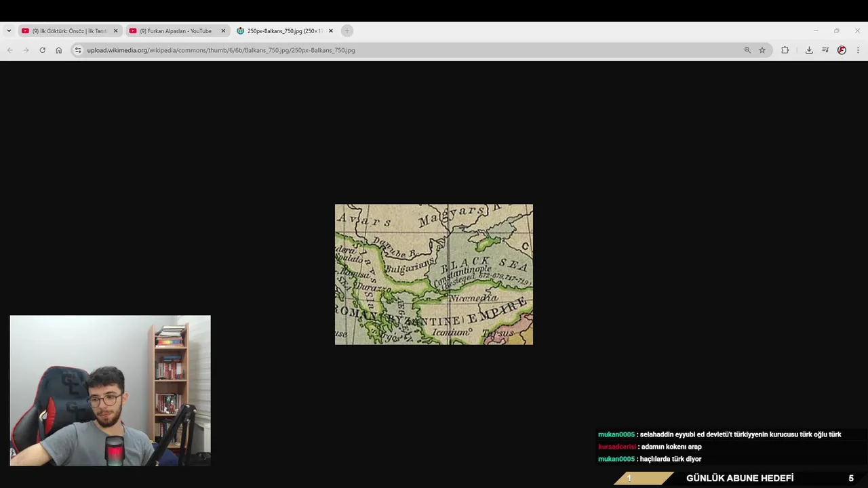The image size is (868, 488).
Task: Open the browser home page
Action: point(59,50)
